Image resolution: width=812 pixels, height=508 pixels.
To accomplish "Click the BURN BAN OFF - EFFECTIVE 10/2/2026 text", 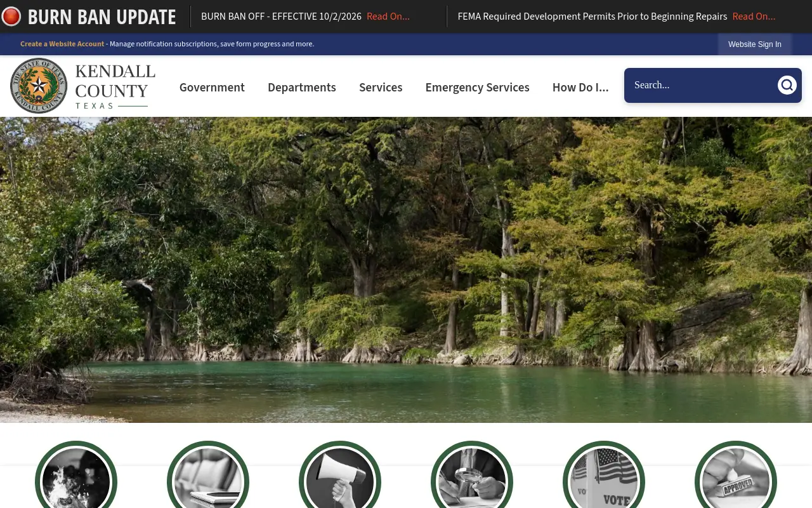I will point(281,17).
